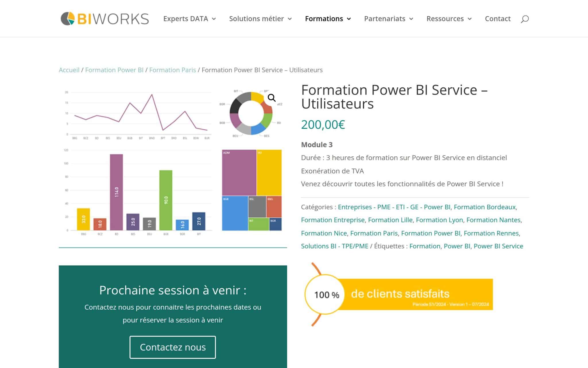Click the Accueil breadcrumb link
This screenshot has height=368, width=588.
[x=69, y=70]
